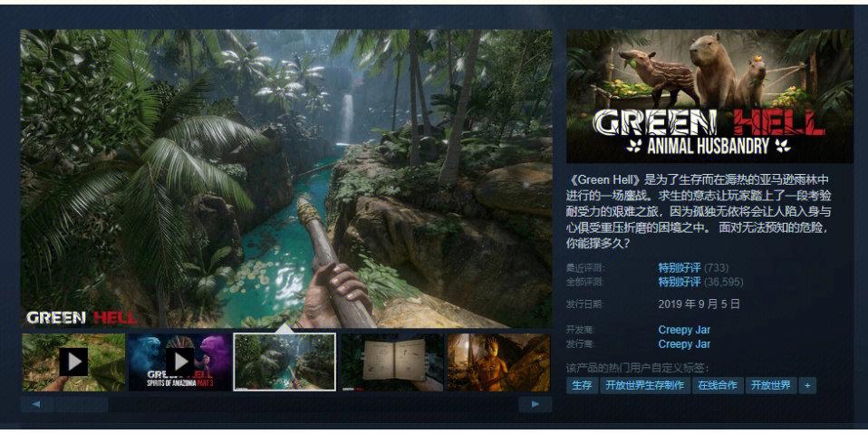The width and height of the screenshot is (868, 434).
Task: Select the 在线合作 tag
Action: tap(718, 386)
